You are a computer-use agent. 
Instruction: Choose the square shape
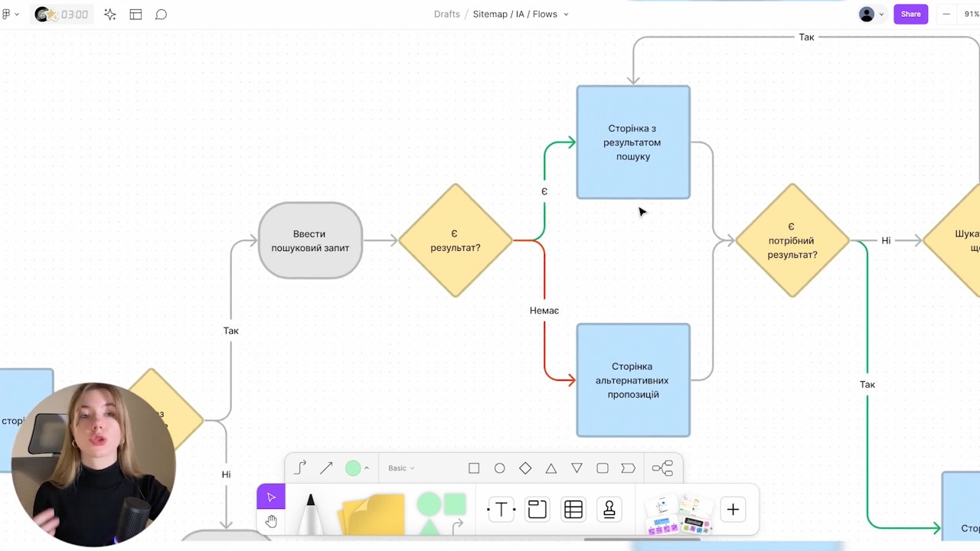474,468
